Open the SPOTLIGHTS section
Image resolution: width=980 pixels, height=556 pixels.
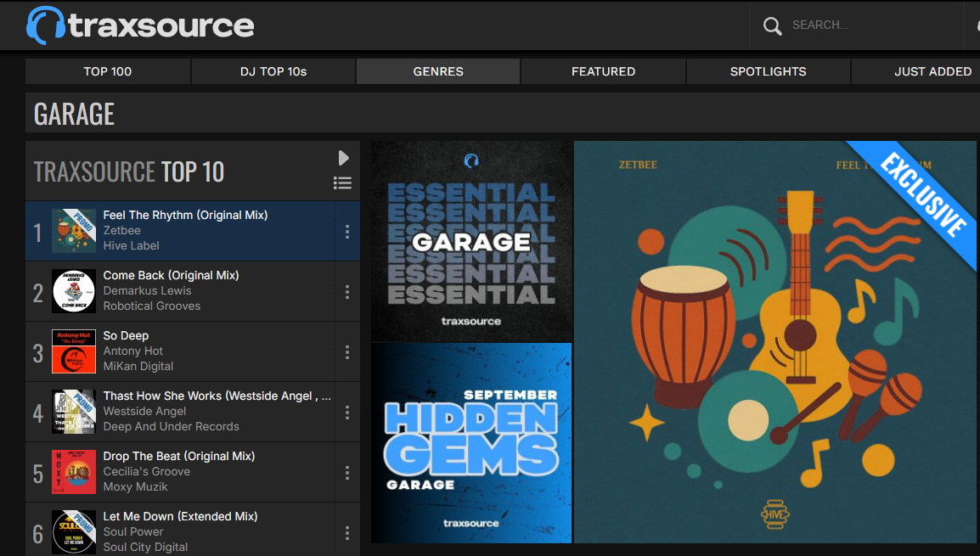768,71
